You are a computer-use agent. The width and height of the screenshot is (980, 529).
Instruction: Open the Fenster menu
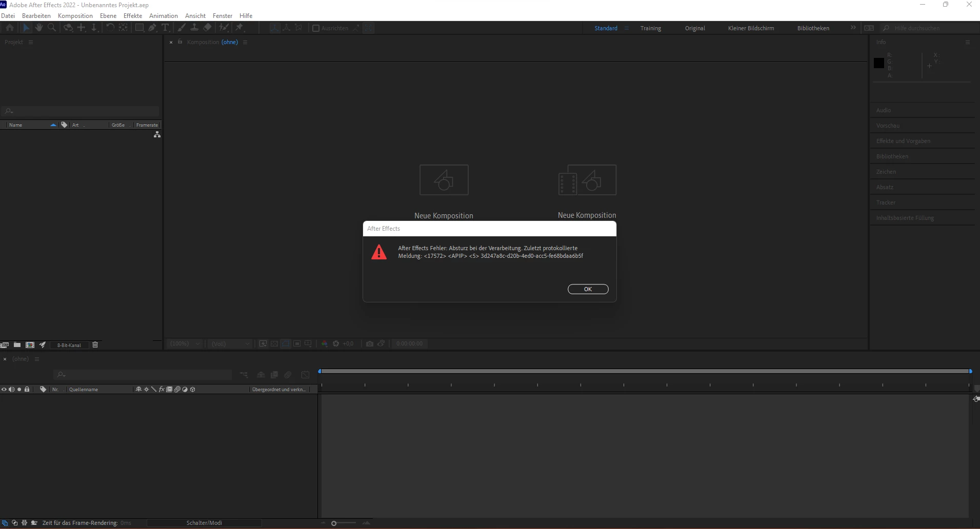[x=223, y=15]
